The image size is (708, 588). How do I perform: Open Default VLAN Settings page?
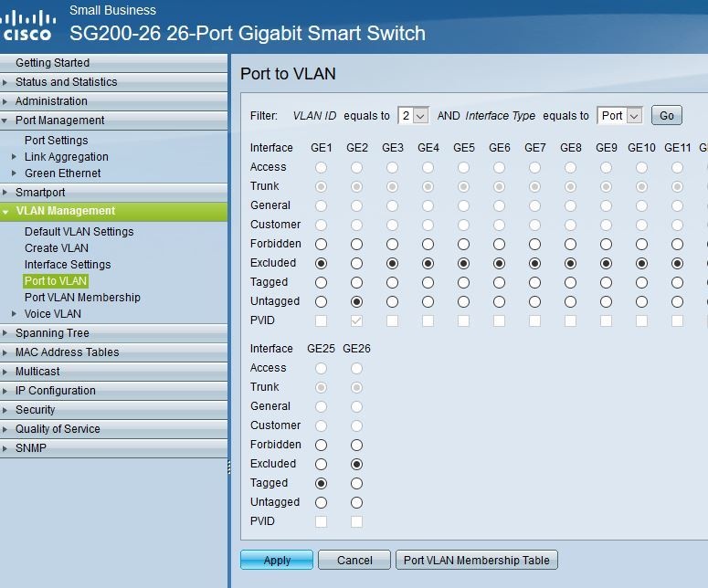click(79, 232)
